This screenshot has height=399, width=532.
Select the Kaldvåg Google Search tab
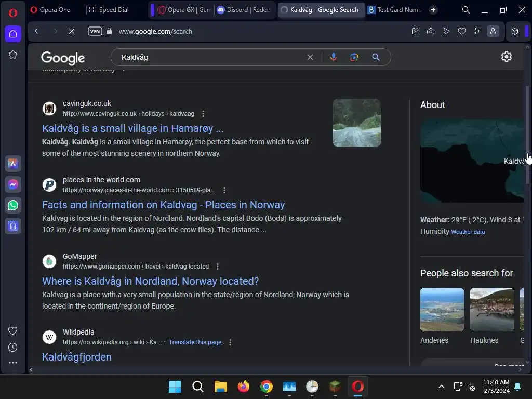tap(321, 10)
